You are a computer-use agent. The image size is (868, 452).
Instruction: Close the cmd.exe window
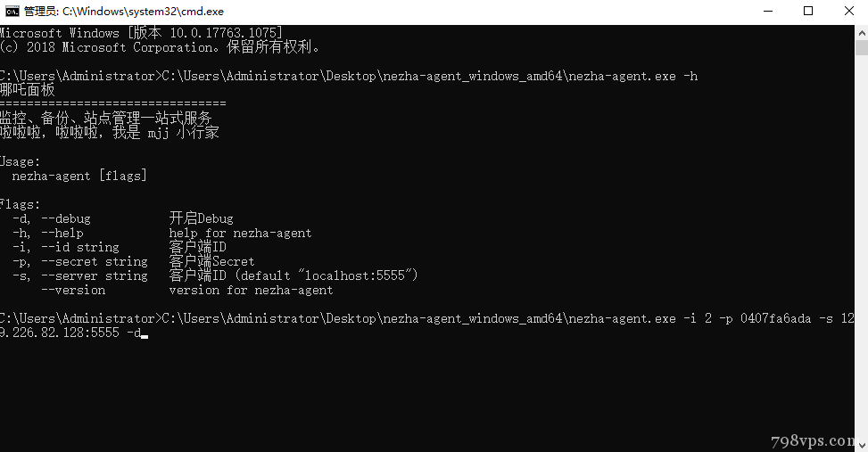pyautogui.click(x=848, y=11)
